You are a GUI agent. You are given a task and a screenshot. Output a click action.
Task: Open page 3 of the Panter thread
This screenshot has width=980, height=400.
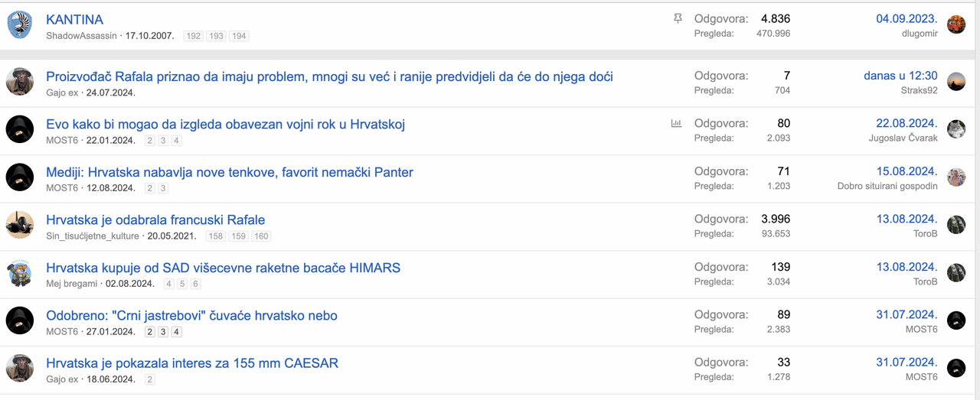[x=163, y=188]
